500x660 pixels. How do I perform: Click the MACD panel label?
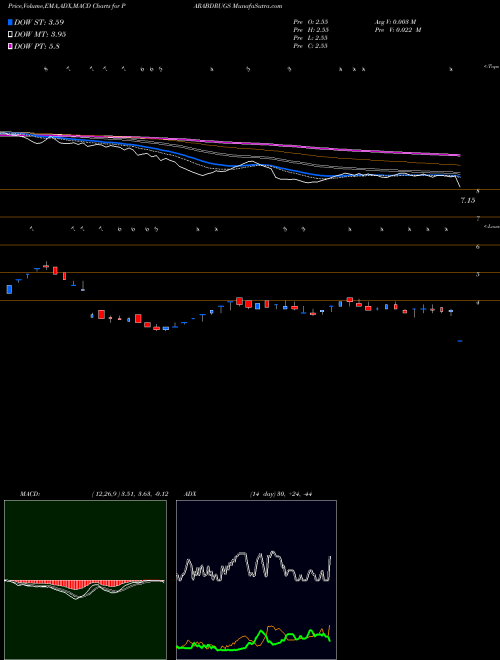(30, 494)
